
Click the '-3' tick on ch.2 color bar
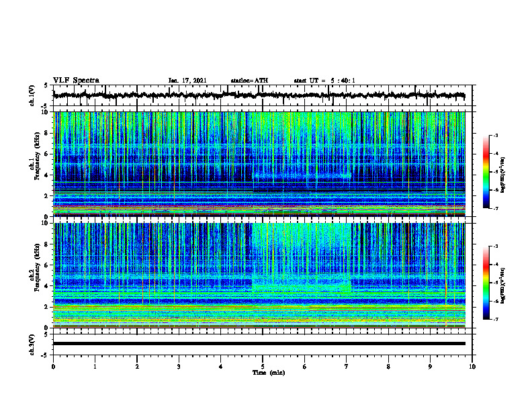(496, 246)
